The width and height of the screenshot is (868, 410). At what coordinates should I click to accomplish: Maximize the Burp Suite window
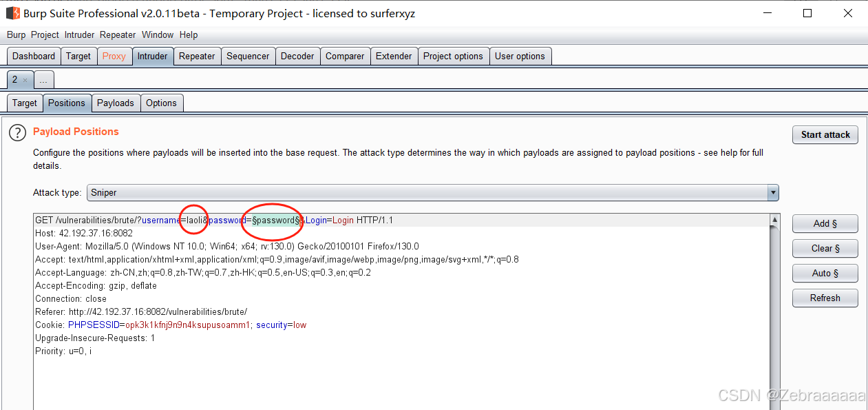point(807,13)
